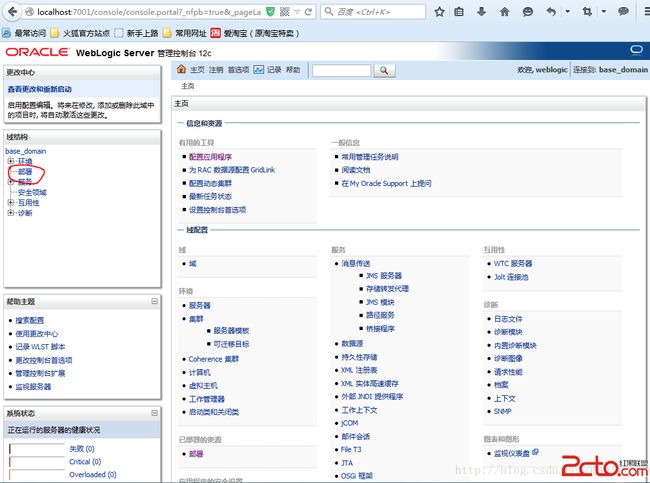Viewport: 650px width, 483px height.
Task: Open the 数据源 link under services
Action: (x=351, y=343)
